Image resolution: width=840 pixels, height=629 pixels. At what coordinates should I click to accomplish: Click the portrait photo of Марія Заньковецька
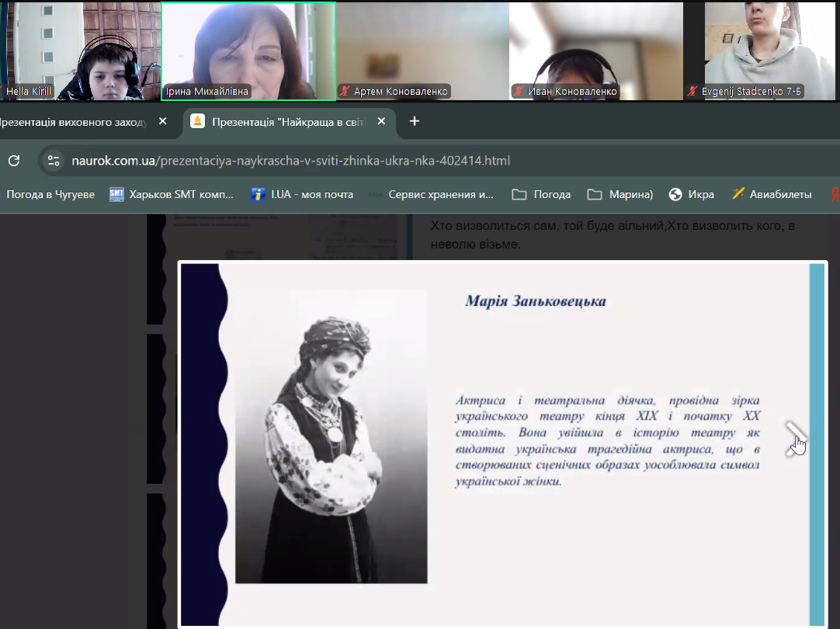[x=331, y=436]
